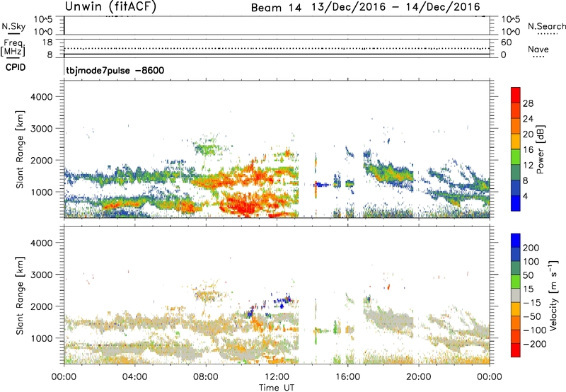Pick the grey -15 to 15 velocity segment

[516, 295]
